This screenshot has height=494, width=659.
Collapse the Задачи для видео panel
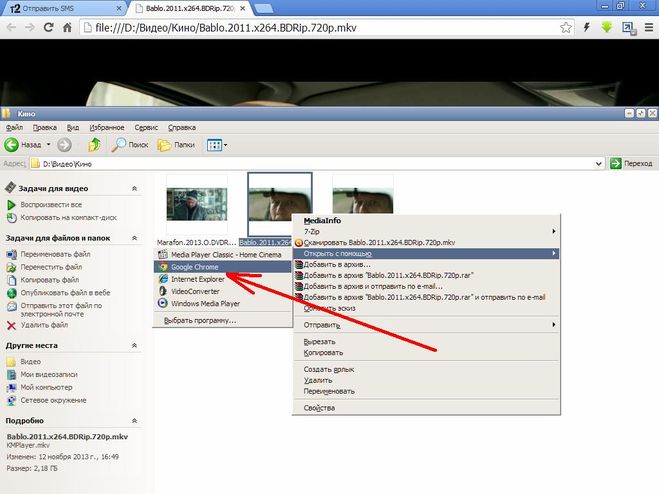(134, 188)
